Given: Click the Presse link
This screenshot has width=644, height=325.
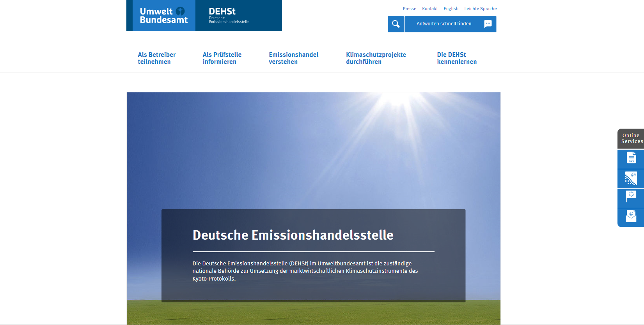Looking at the screenshot, I should click(409, 9).
